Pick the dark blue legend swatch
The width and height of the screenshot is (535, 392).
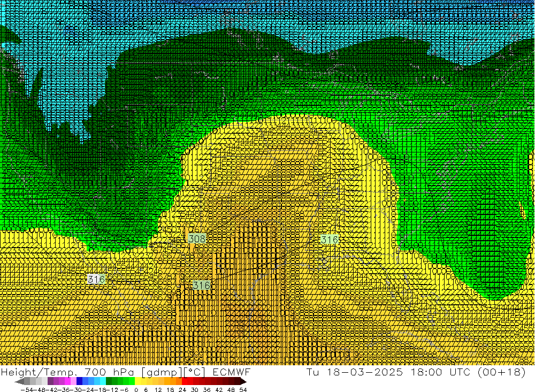(79, 382)
